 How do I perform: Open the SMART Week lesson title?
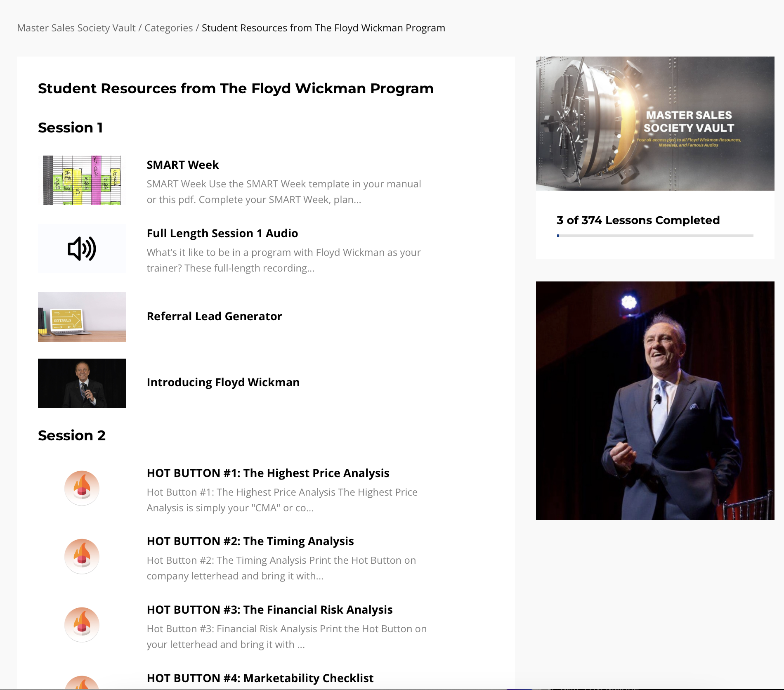[183, 165]
